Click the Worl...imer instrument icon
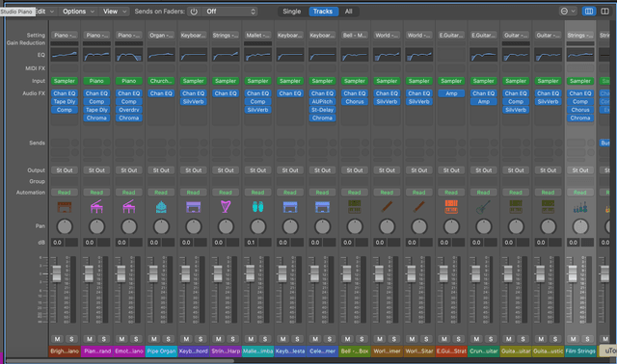The image size is (617, 364). [x=387, y=207]
